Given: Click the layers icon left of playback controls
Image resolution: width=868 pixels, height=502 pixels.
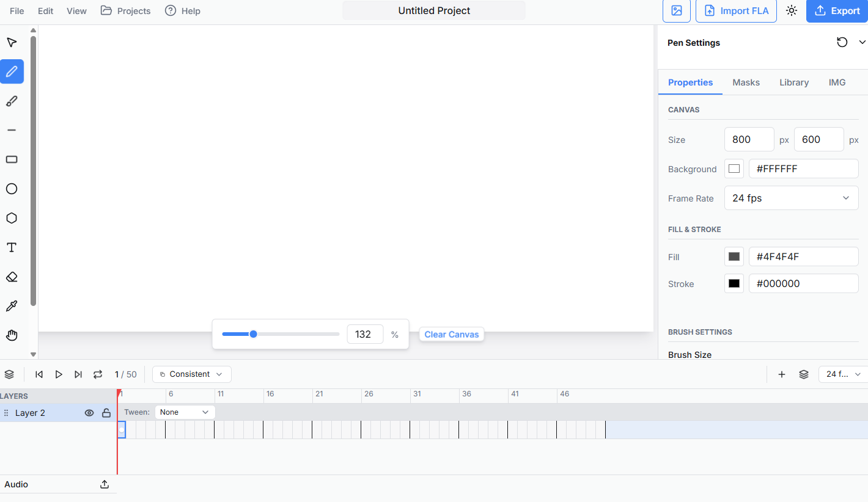Looking at the screenshot, I should click(9, 374).
